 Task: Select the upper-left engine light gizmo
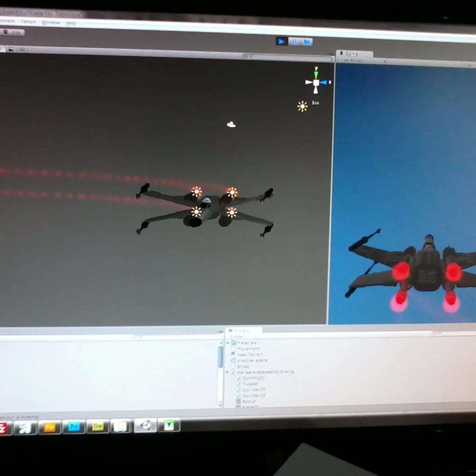click(x=196, y=192)
